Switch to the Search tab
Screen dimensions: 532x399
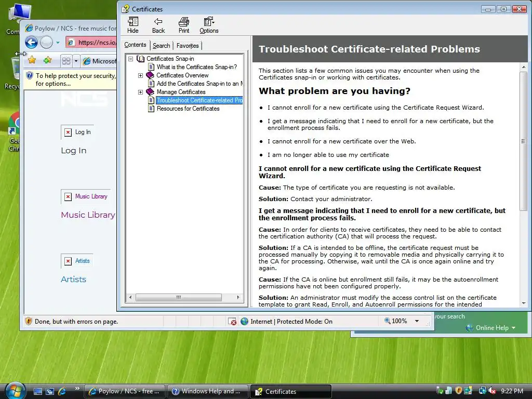pyautogui.click(x=161, y=46)
